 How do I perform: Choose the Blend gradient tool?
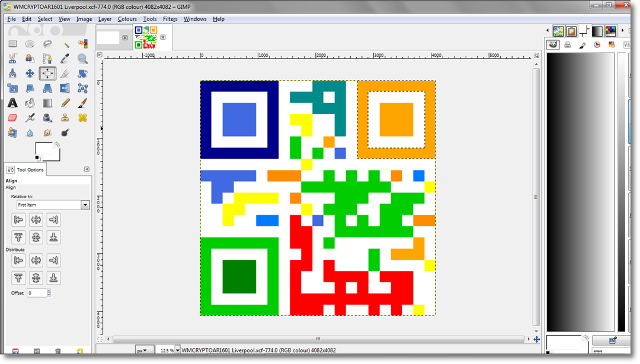click(47, 103)
